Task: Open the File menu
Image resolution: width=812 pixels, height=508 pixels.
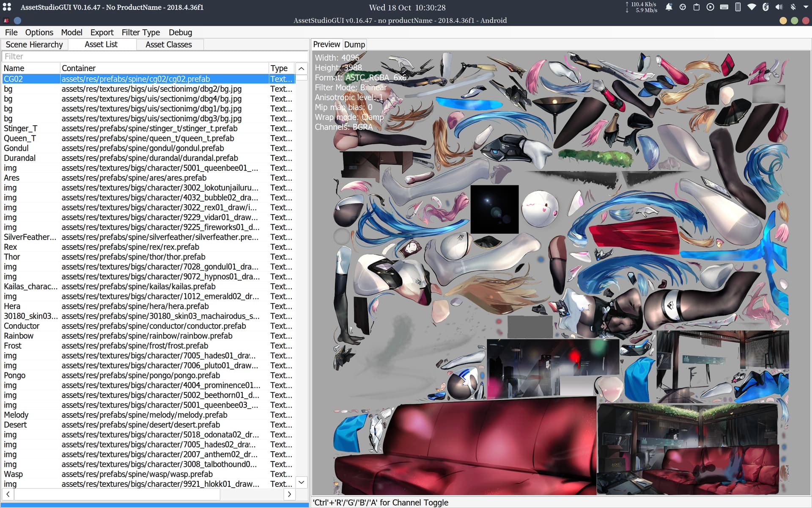Action: tap(11, 32)
